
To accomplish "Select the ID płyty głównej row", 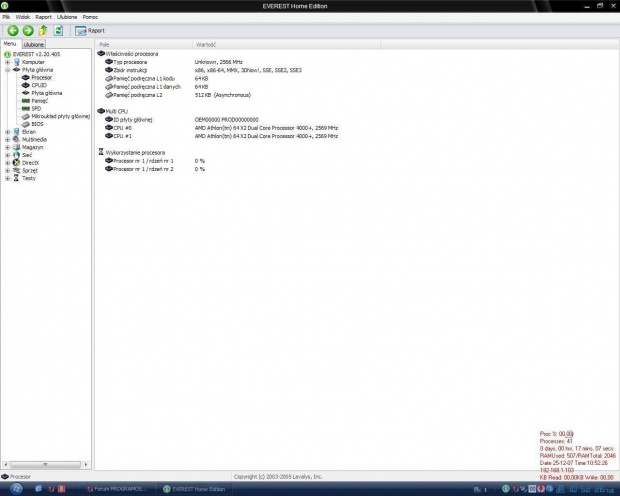I will pos(182,119).
